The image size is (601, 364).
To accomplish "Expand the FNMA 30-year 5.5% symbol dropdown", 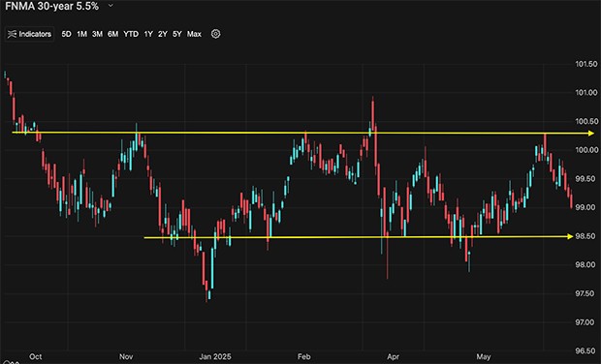I will click(x=111, y=6).
